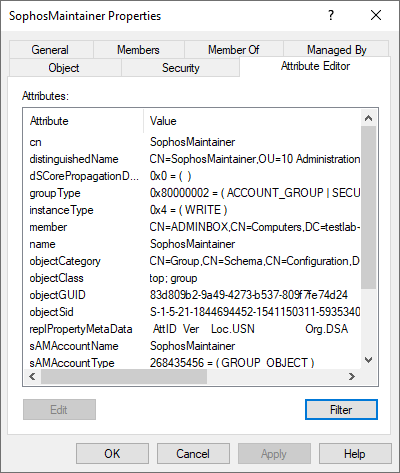Switch to the Object tab

(x=65, y=68)
